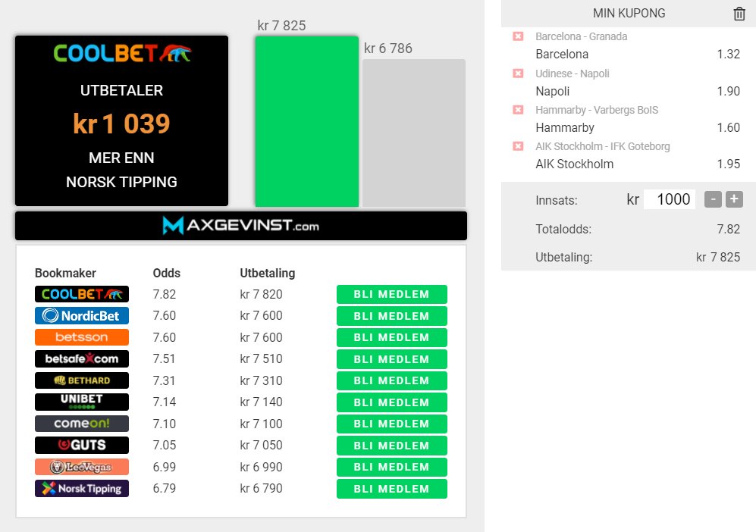Click BLI MEDLEM for ComeOn
This screenshot has width=756, height=532.
pos(391,424)
